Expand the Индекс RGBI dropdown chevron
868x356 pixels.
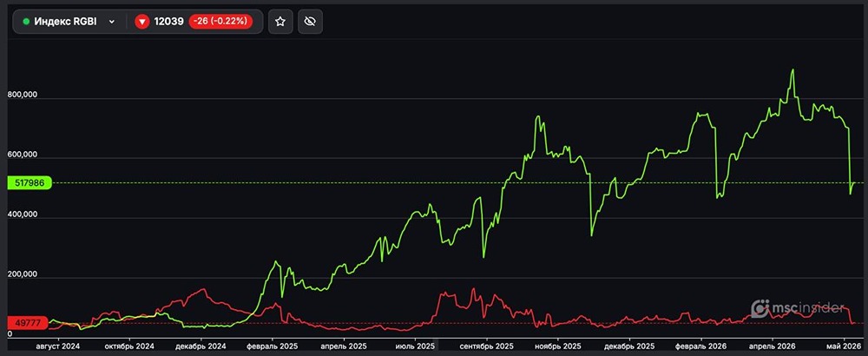[112, 22]
